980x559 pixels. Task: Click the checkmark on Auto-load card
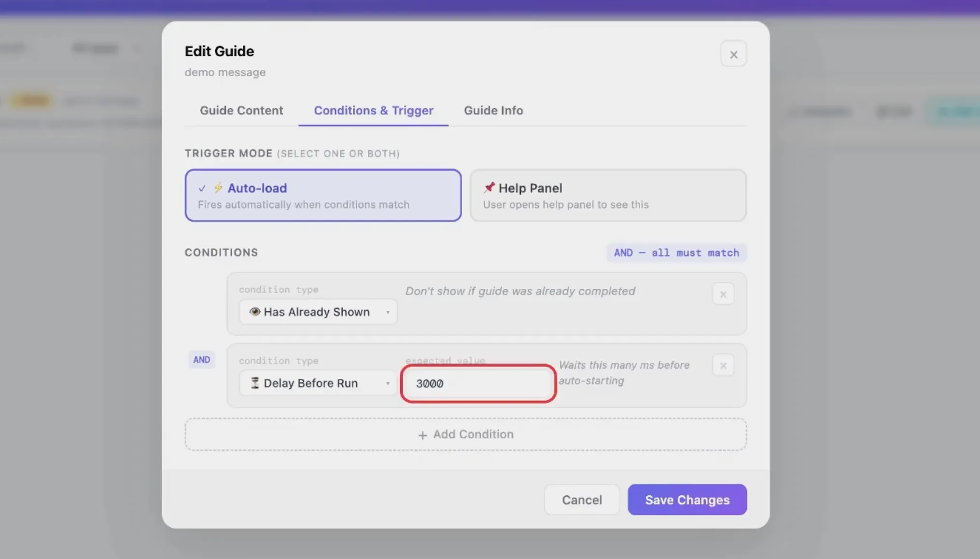(202, 188)
